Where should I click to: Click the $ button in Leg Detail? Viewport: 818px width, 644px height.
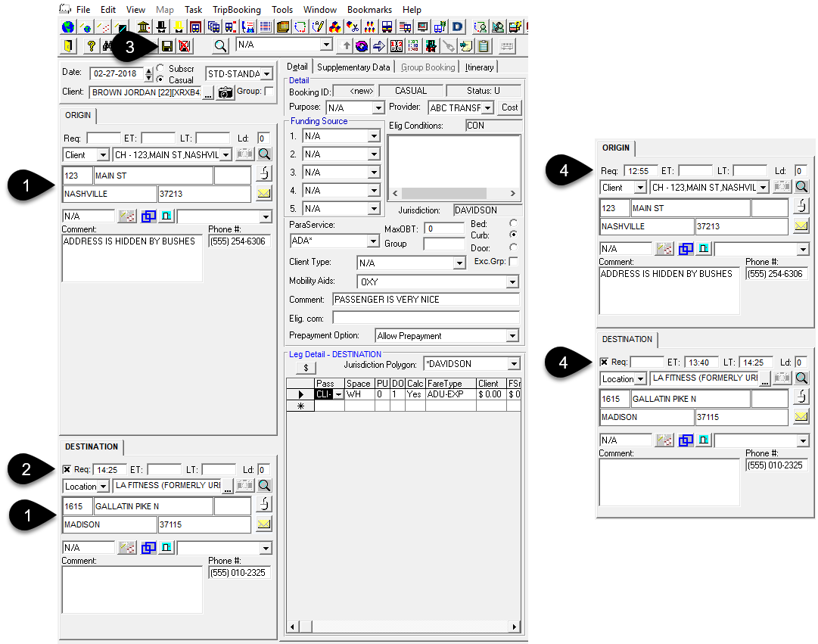tap(306, 369)
